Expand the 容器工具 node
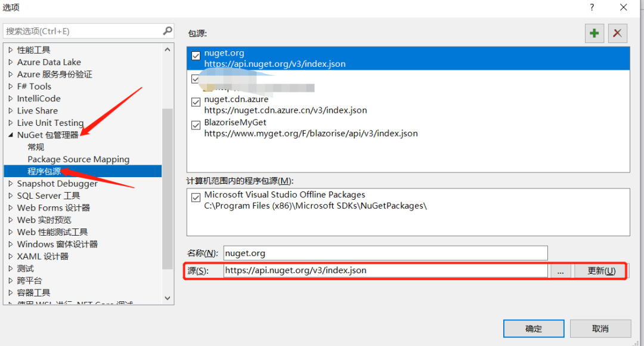This screenshot has height=346, width=644. pos(11,292)
